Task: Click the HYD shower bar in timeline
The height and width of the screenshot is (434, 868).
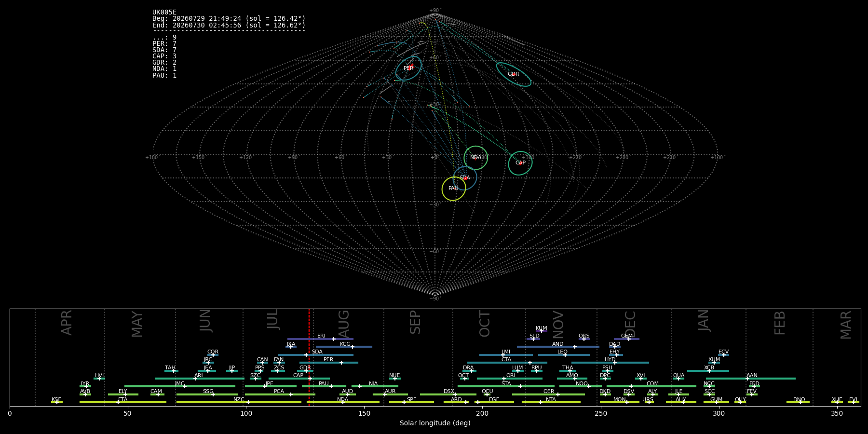Action: click(x=610, y=363)
